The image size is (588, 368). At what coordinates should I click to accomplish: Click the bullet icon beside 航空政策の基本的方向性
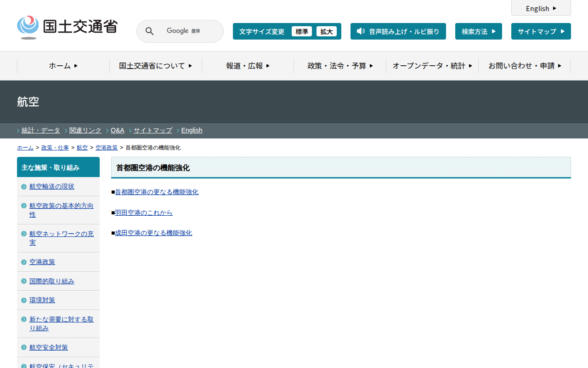(24, 206)
